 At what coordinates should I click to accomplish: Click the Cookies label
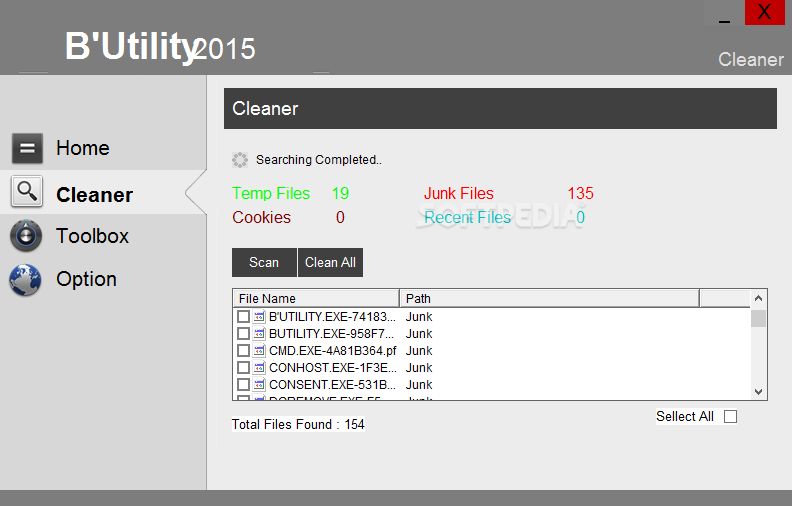tap(262, 218)
